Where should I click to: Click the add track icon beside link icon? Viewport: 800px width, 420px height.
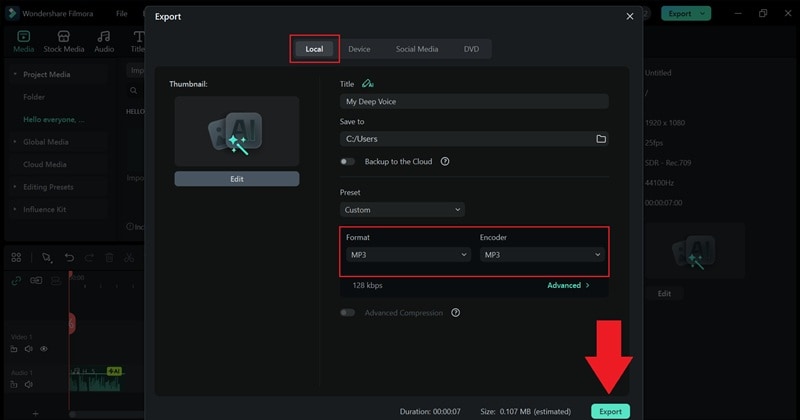[x=36, y=280]
